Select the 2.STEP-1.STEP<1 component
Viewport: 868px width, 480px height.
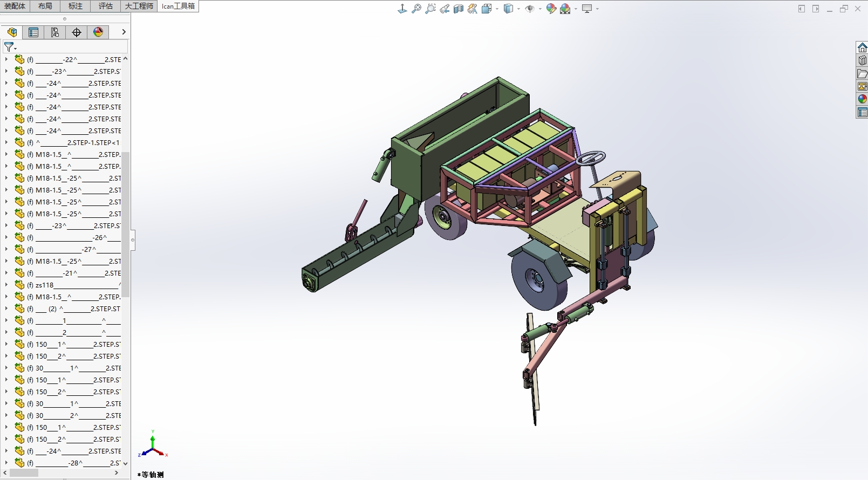click(73, 142)
